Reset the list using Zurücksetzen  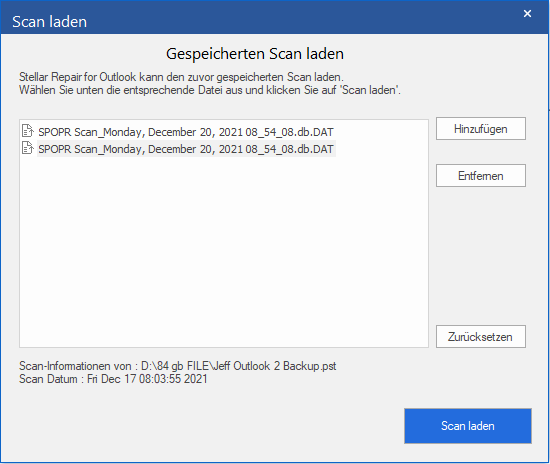click(x=481, y=337)
